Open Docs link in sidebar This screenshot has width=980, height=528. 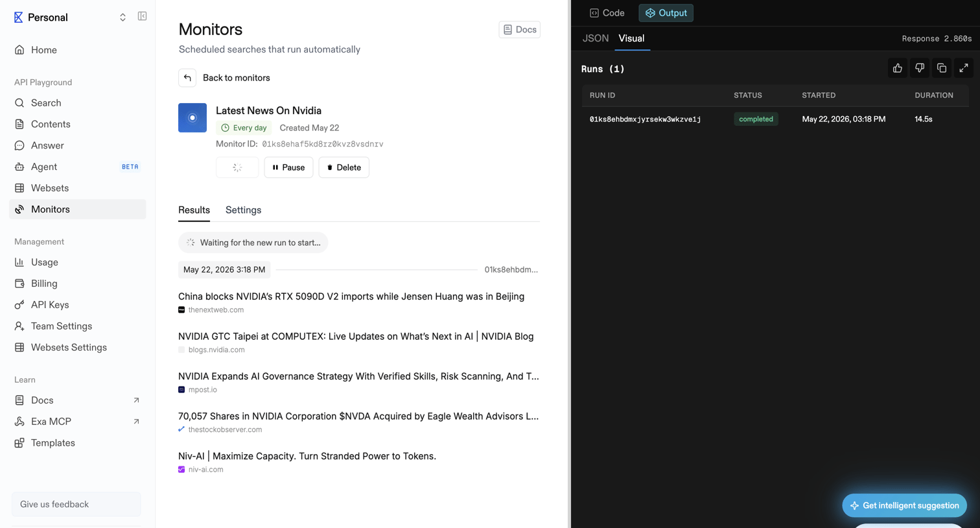point(78,400)
